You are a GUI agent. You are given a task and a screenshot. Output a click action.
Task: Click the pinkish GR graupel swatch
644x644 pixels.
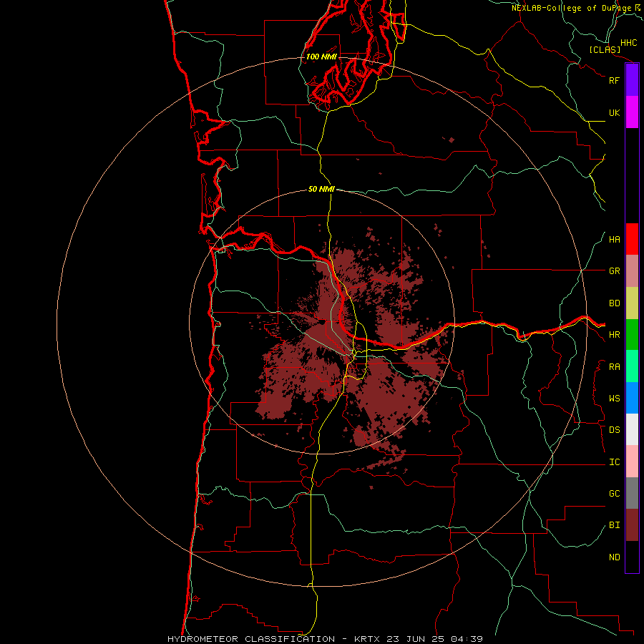pos(632,271)
